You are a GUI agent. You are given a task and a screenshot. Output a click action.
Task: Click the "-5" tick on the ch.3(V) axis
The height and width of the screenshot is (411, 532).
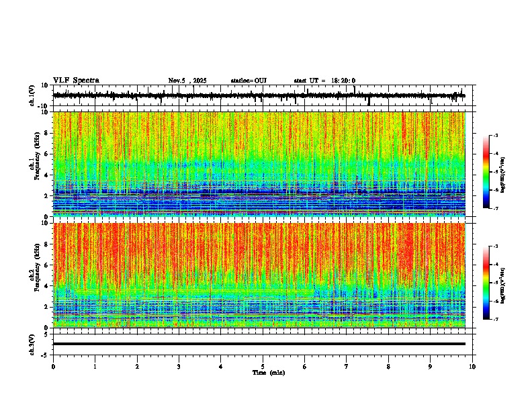[45, 355]
